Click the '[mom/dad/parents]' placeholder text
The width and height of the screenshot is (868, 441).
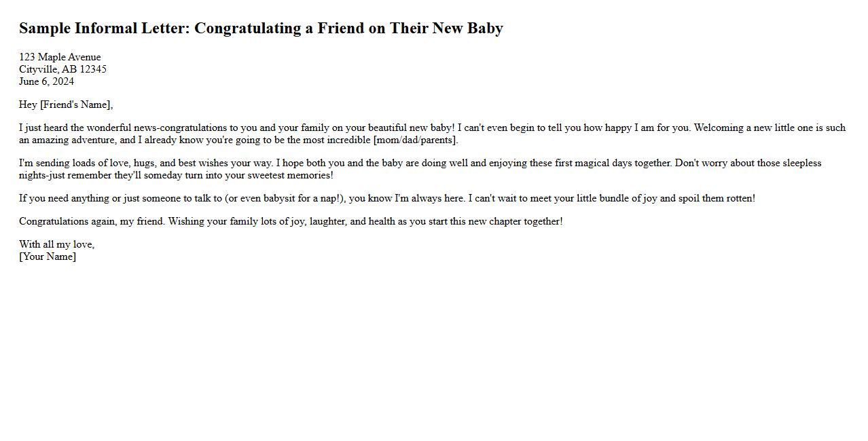(415, 140)
